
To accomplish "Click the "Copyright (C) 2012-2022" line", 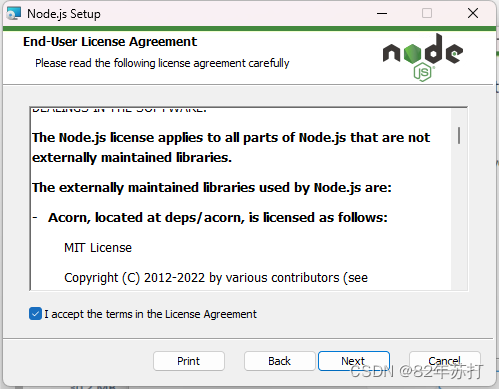I will [x=216, y=278].
